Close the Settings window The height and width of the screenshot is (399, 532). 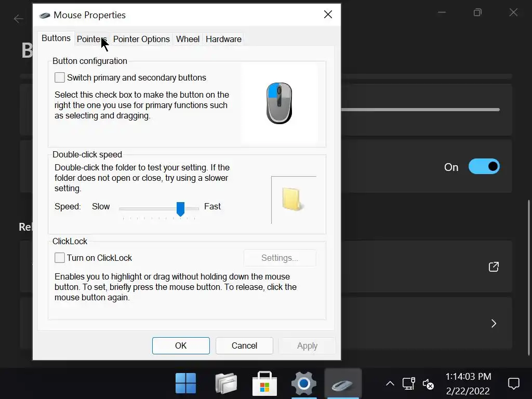tap(513, 12)
